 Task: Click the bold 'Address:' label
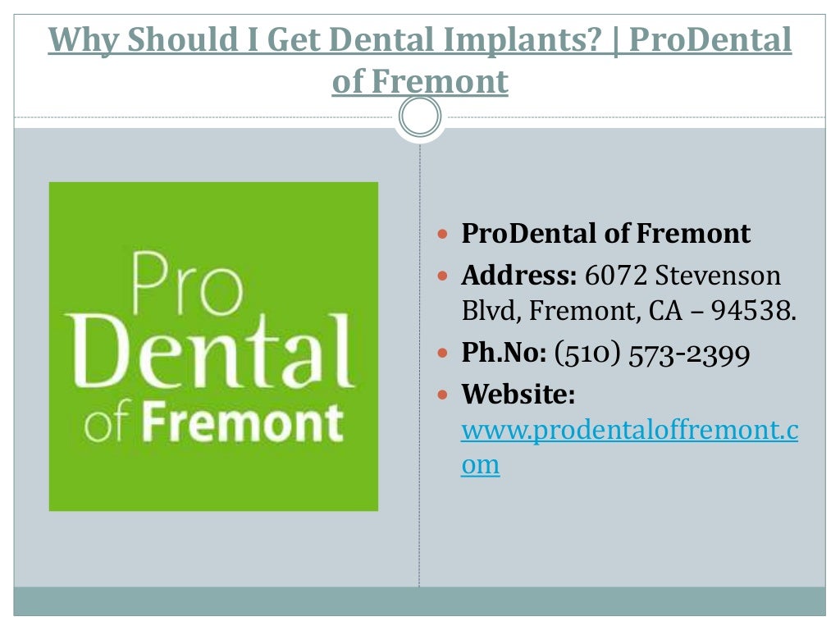519,276
